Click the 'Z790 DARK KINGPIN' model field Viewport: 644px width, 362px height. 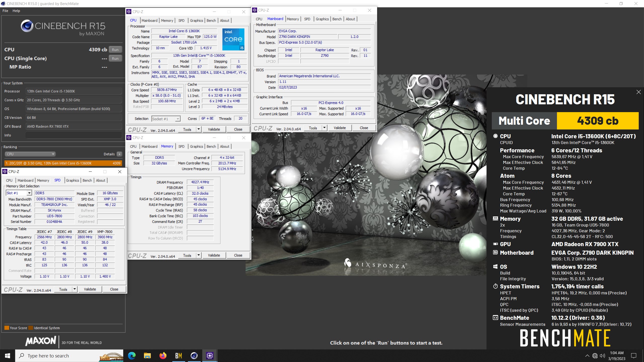[307, 37]
